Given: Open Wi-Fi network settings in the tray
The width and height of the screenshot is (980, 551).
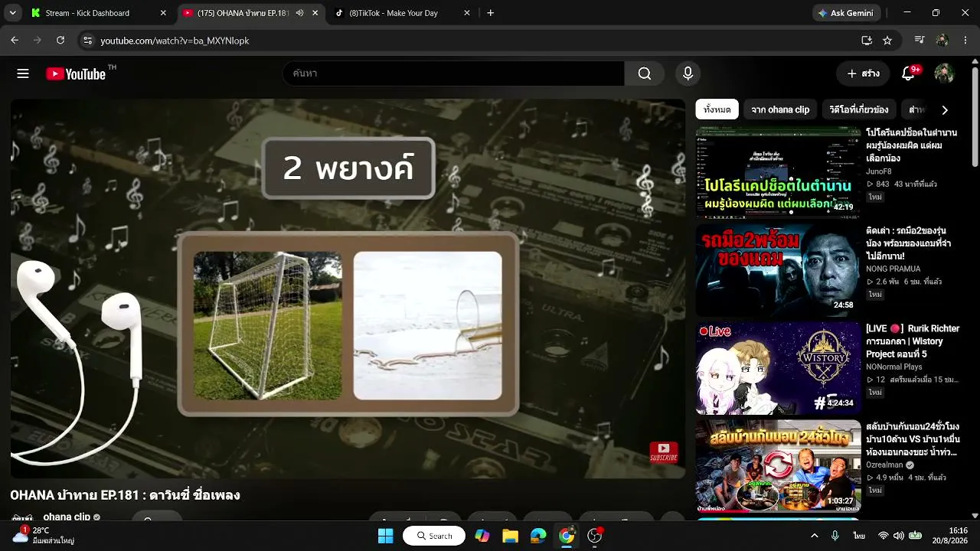Looking at the screenshot, I should pyautogui.click(x=884, y=536).
